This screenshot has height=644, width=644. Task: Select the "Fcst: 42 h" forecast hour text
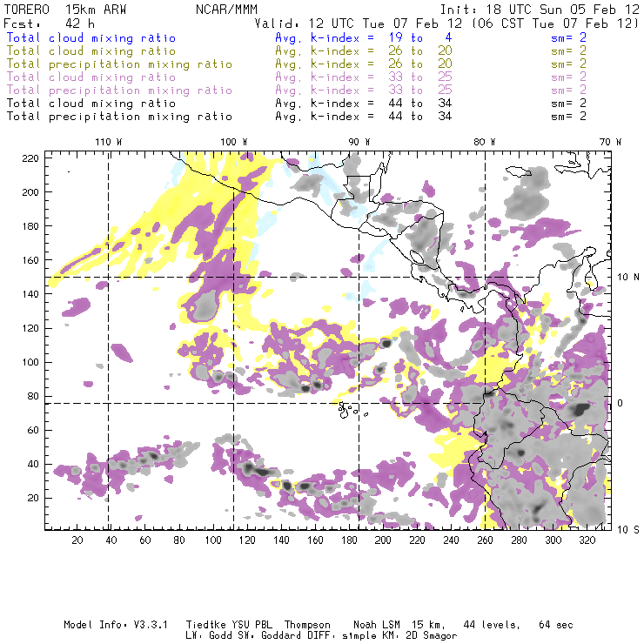(50, 23)
